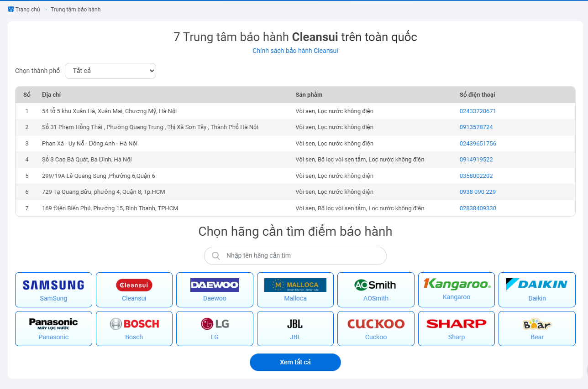Call phone number 0358002202

tap(476, 176)
